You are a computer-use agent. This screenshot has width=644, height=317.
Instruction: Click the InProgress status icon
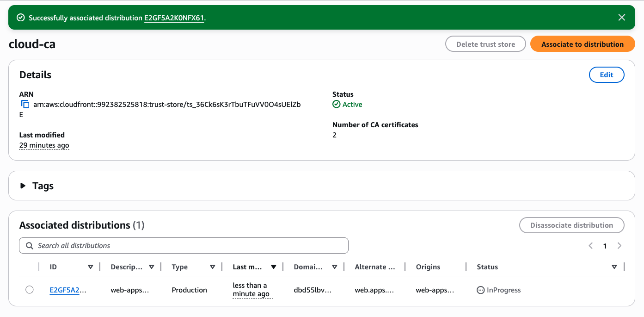(481, 290)
